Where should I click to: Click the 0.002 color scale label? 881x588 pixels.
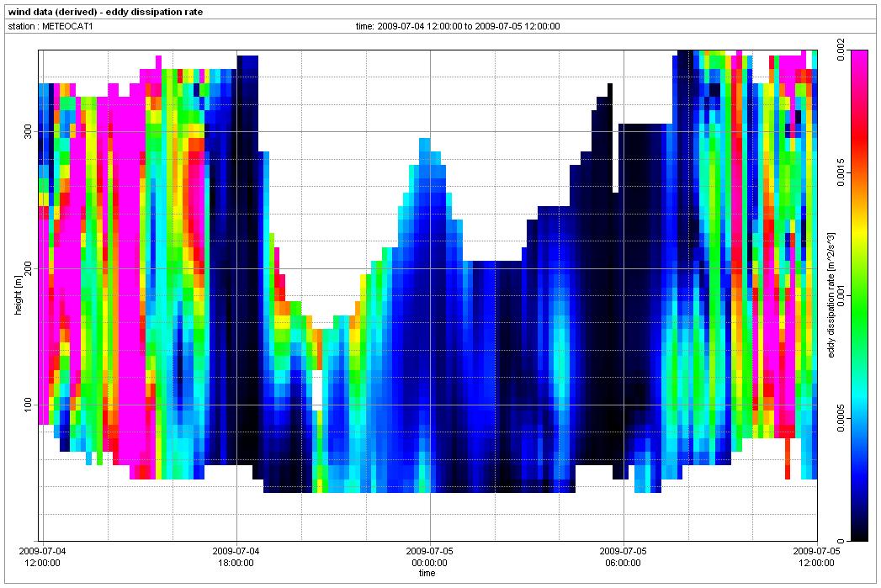click(841, 50)
